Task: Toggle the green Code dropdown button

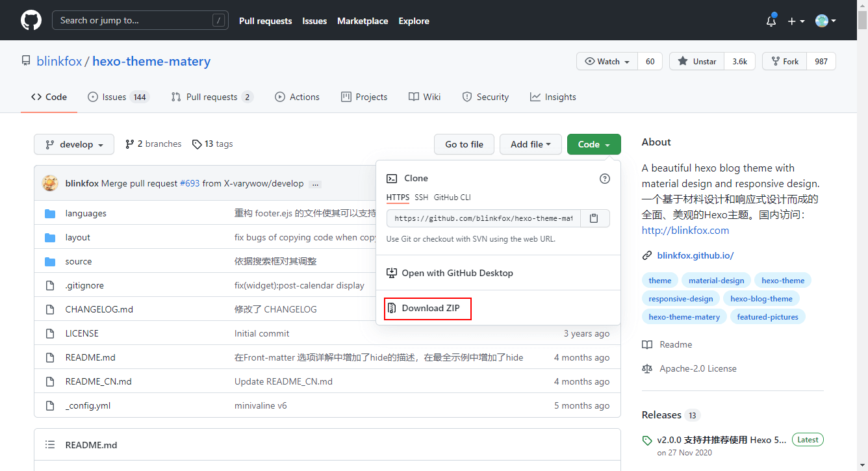Action: [x=594, y=144]
